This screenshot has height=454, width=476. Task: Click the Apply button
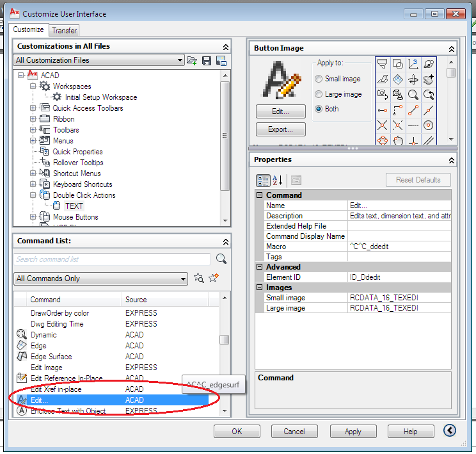pyautogui.click(x=353, y=431)
